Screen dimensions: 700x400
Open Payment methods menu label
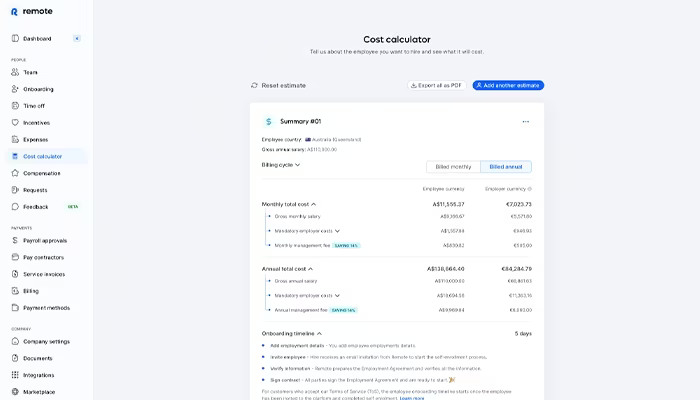46,308
